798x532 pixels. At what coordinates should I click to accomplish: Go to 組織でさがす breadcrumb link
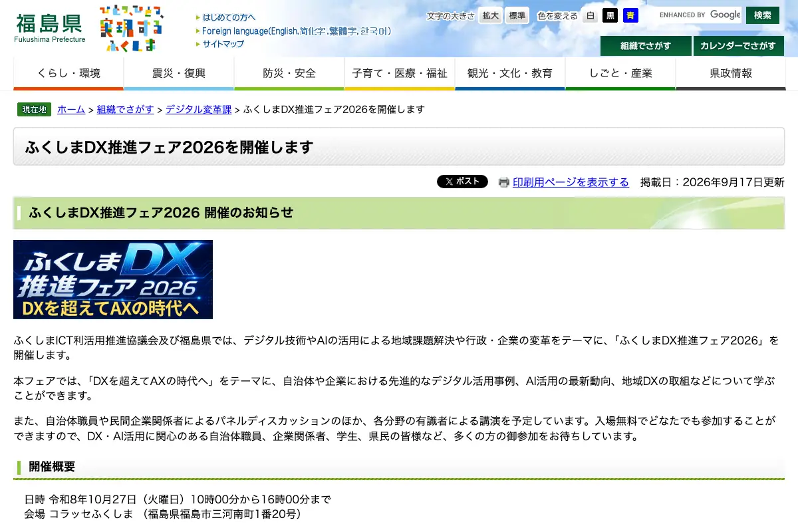click(x=125, y=110)
